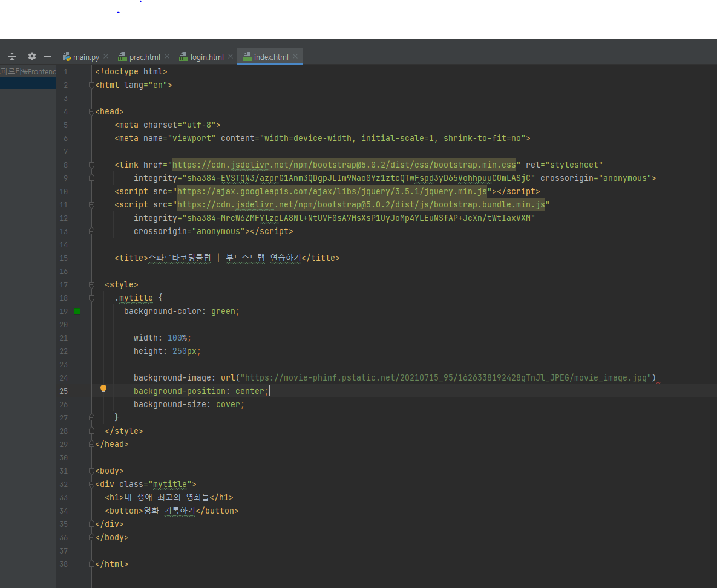The image size is (717, 588).
Task: Click the '<!doctype html>' line
Action: click(131, 72)
